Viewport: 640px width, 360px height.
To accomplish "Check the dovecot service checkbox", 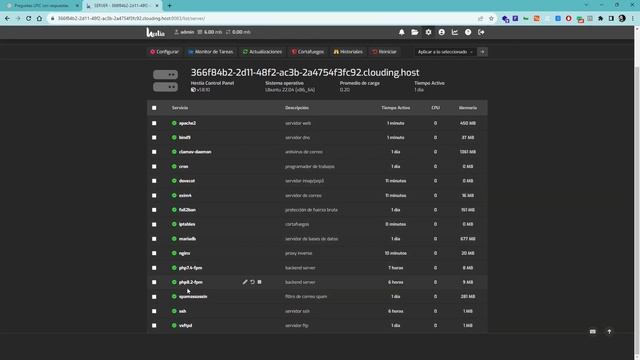I will point(154,181).
